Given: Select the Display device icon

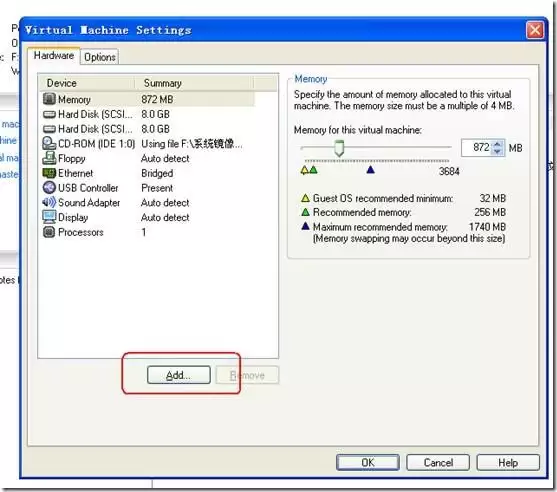Looking at the screenshot, I should point(49,217).
